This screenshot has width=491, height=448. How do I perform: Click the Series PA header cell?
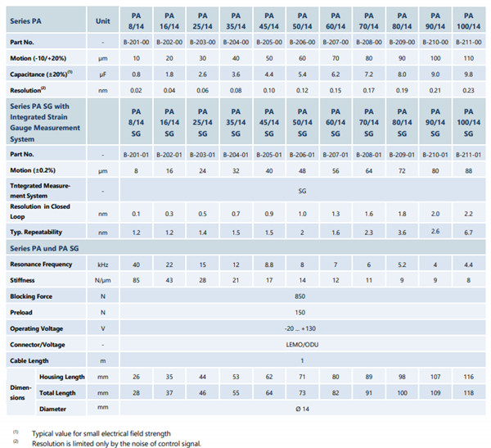pos(46,21)
